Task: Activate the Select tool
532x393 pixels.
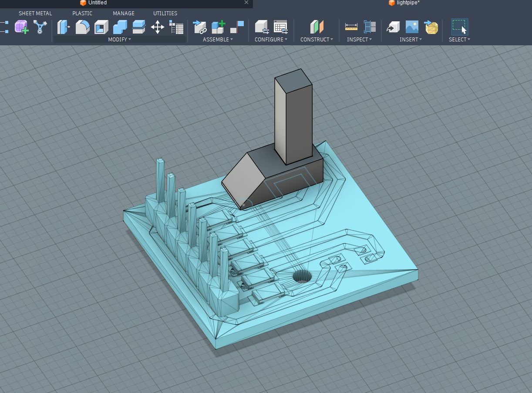Action: pos(459,27)
